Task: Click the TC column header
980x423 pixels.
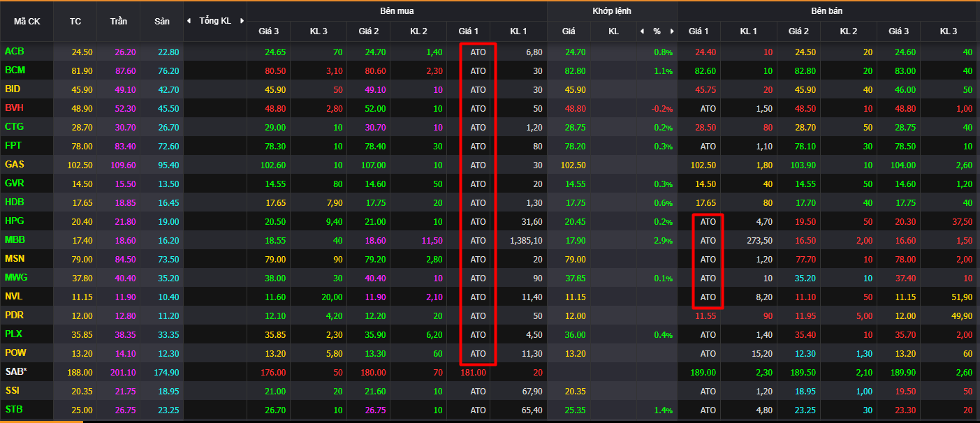Action: coord(75,21)
